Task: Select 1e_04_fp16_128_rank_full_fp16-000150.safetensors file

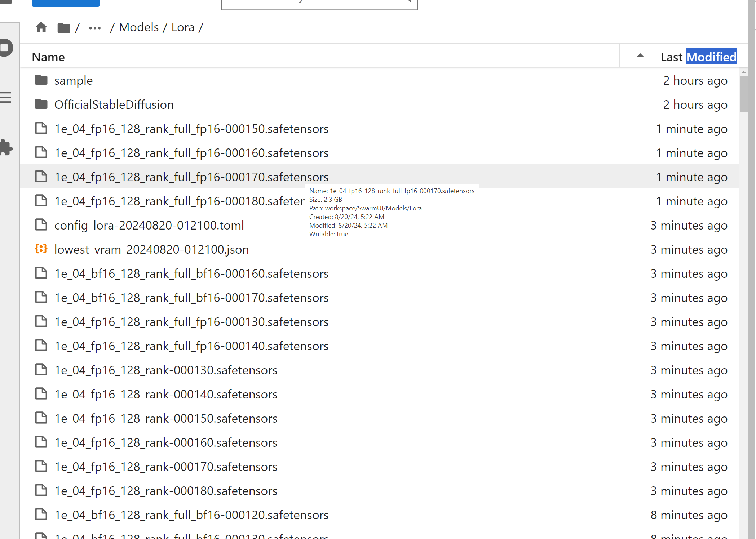Action: (x=191, y=129)
